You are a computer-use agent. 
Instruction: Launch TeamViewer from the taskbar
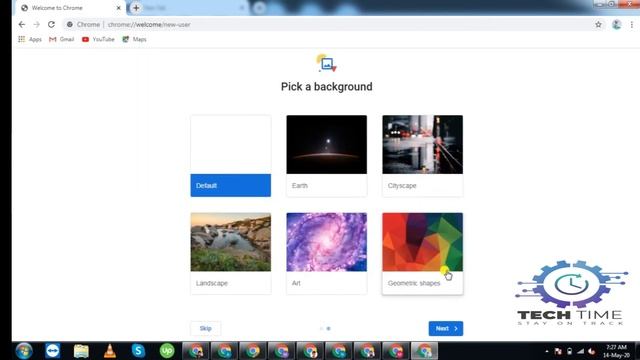pos(53,351)
